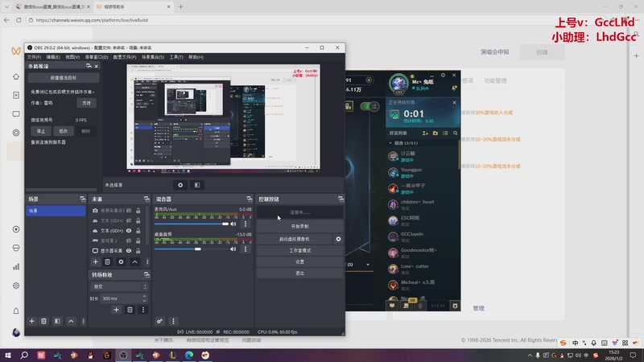Click add friend icon in game client

tap(425, 133)
